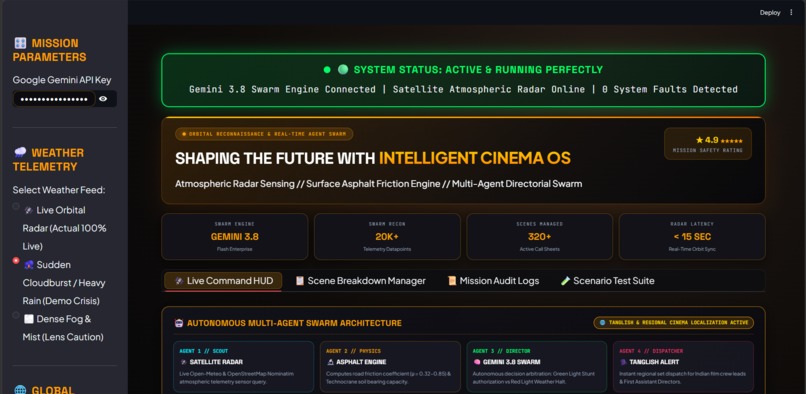The image size is (806, 394).
Task: Open the Scene Breakdown Manager tab
Action: click(360, 281)
